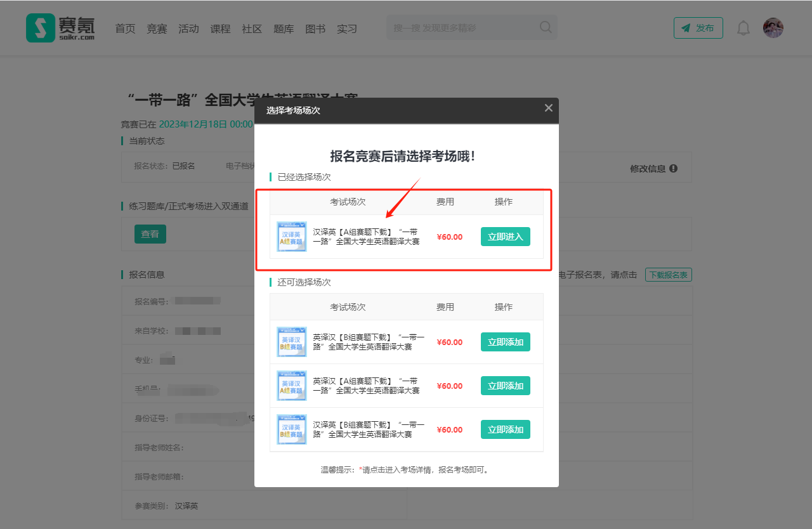The width and height of the screenshot is (812, 529).
Task: Select 课程 from the top menu
Action: 220,29
